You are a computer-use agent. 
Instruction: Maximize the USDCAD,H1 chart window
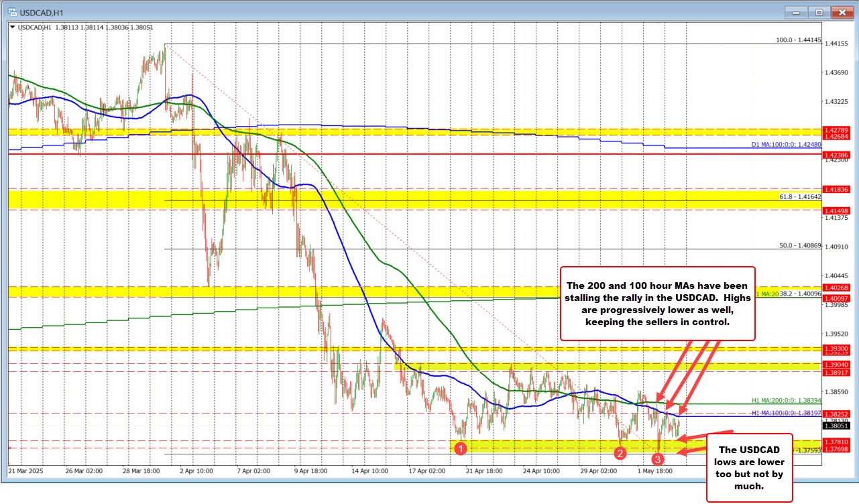[x=819, y=12]
